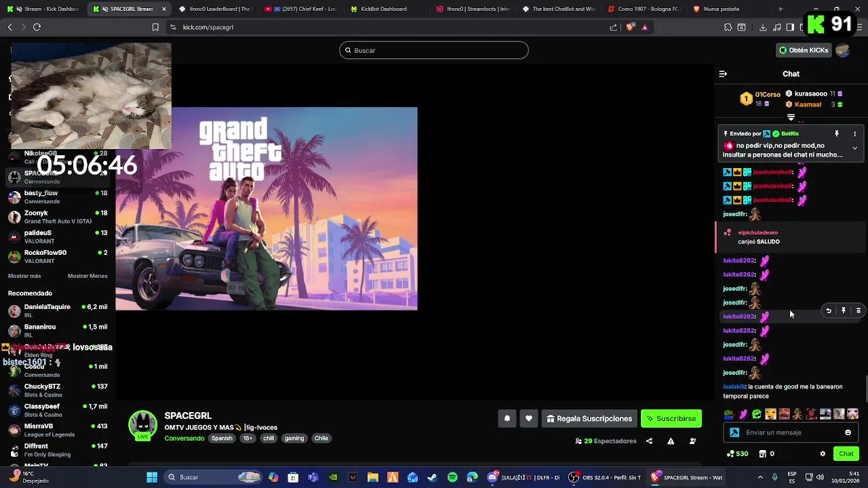Image resolution: width=868 pixels, height=488 pixels.
Task: Reload the page
Action: point(37,27)
